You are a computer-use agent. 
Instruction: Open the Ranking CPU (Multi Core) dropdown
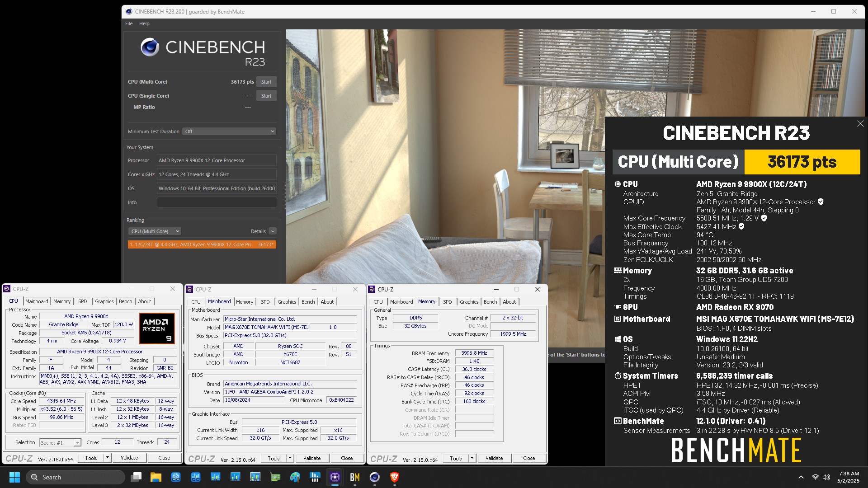click(155, 231)
